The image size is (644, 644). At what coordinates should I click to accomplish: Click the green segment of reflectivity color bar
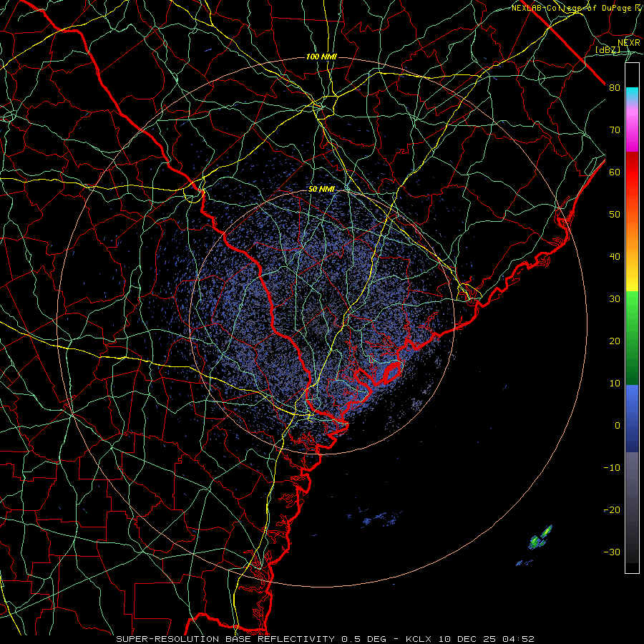click(x=632, y=338)
